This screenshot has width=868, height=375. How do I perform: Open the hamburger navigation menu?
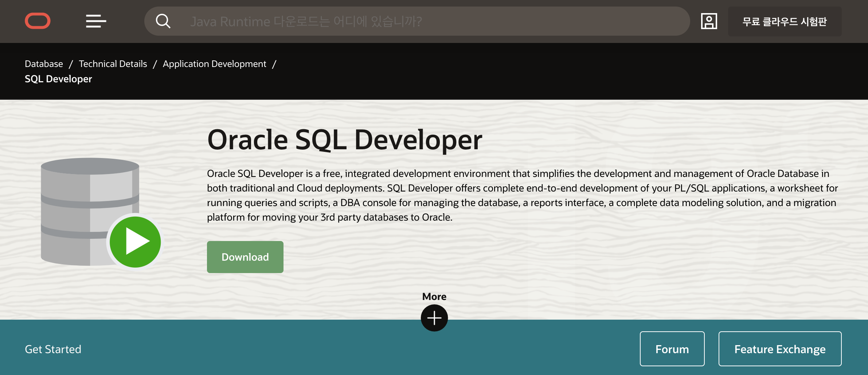tap(96, 21)
